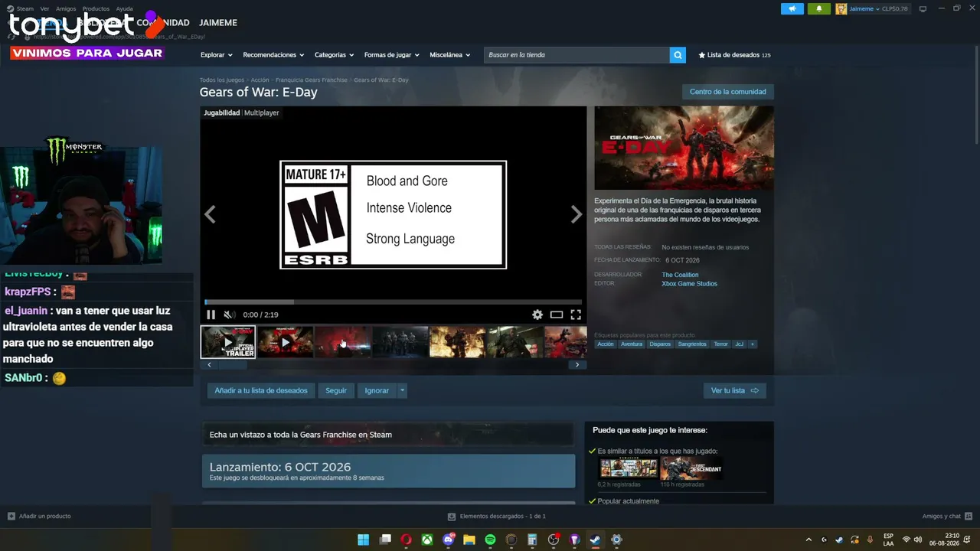Expand Formas de jugar dropdown

click(392, 55)
